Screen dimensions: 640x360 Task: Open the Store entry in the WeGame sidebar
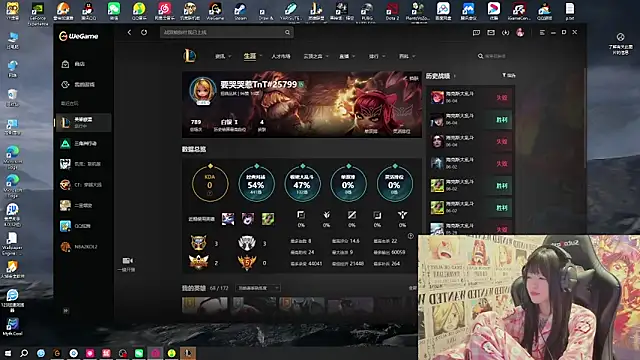[x=83, y=64]
